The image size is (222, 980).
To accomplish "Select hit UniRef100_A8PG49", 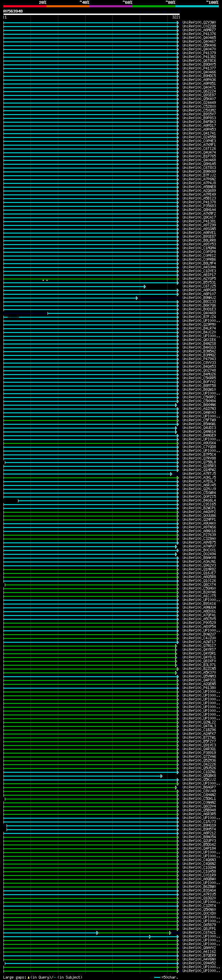I will [199, 290].
